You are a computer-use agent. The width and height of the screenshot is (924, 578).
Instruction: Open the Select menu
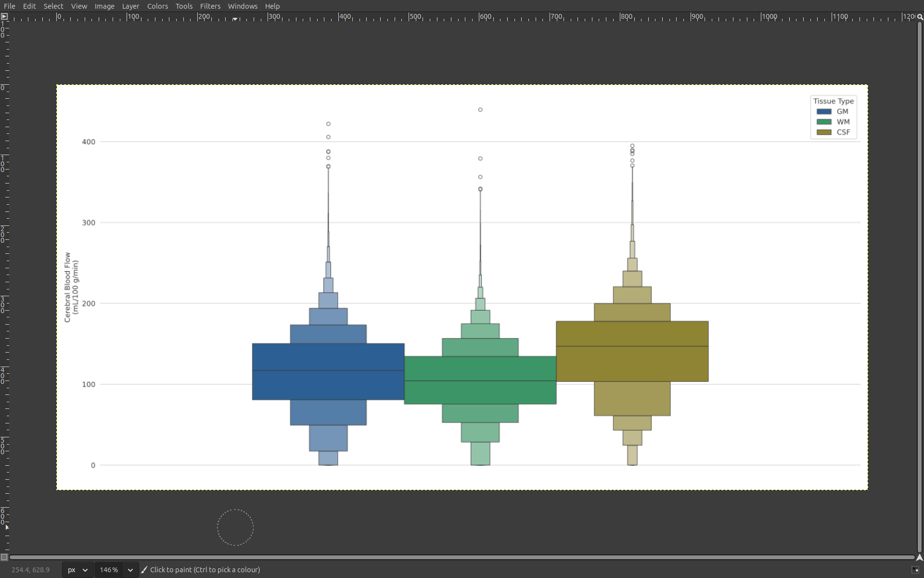pyautogui.click(x=53, y=6)
